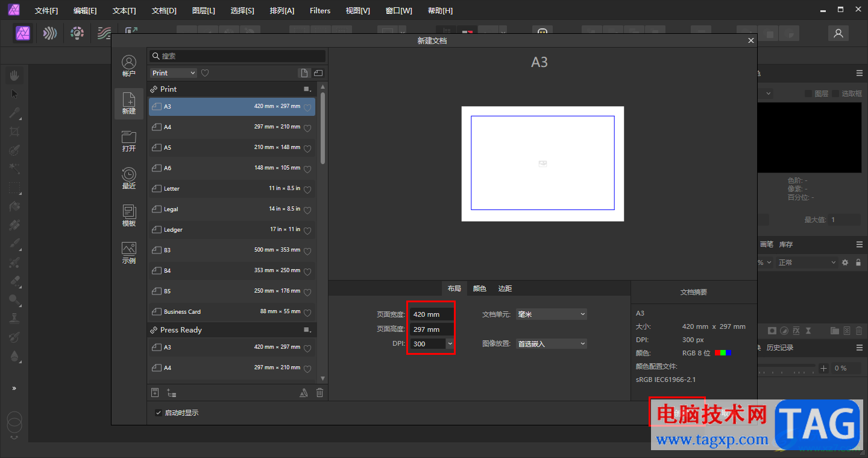The height and width of the screenshot is (458, 868).
Task: Open the 帐户 account section
Action: point(129,66)
